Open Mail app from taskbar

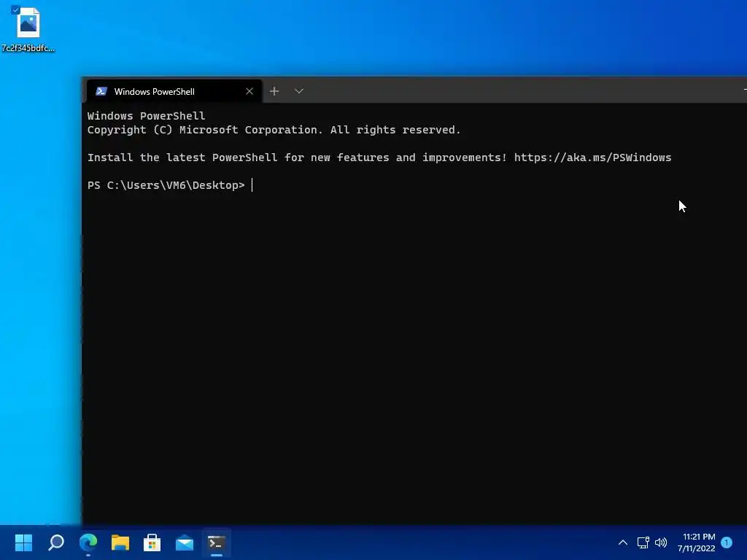(x=185, y=542)
